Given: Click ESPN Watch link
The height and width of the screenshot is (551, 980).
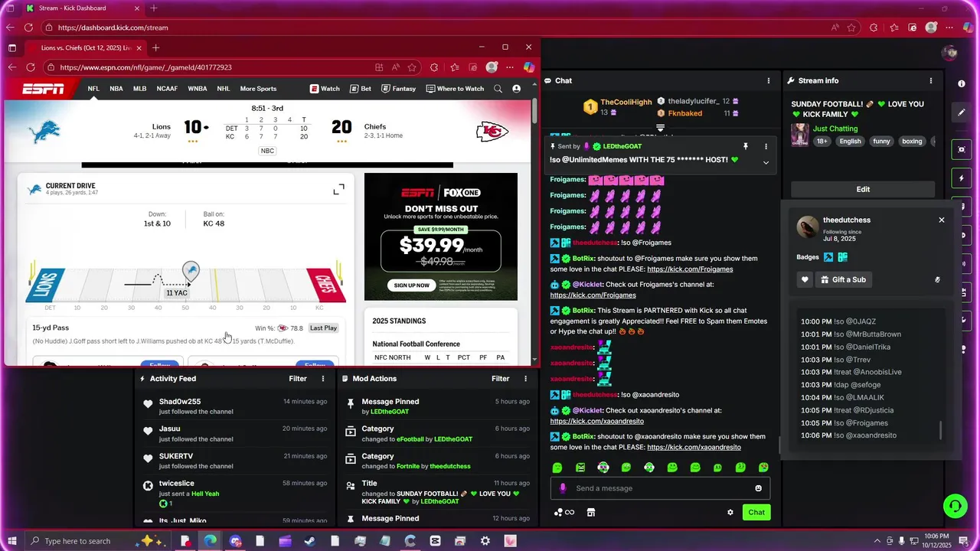Looking at the screenshot, I should point(325,89).
